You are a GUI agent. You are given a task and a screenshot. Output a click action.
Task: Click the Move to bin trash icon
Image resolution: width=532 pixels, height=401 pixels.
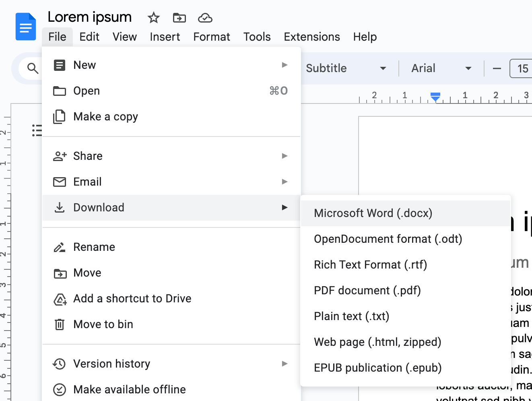[60, 325]
